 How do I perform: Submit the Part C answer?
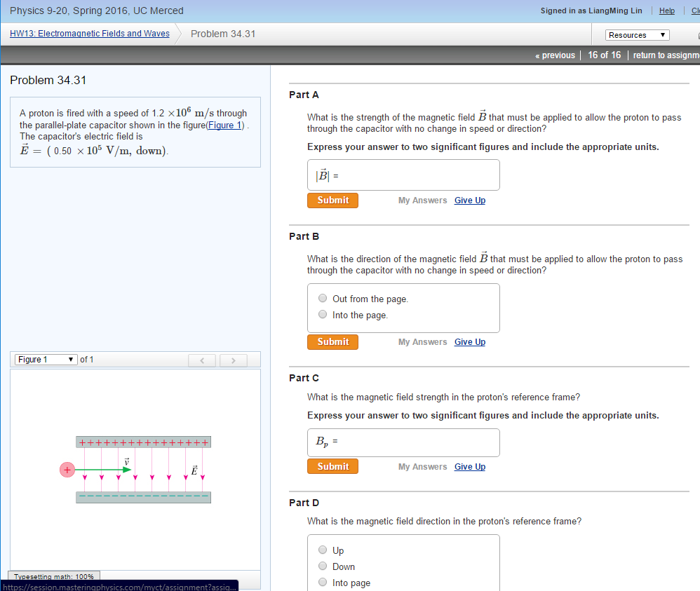coord(332,466)
